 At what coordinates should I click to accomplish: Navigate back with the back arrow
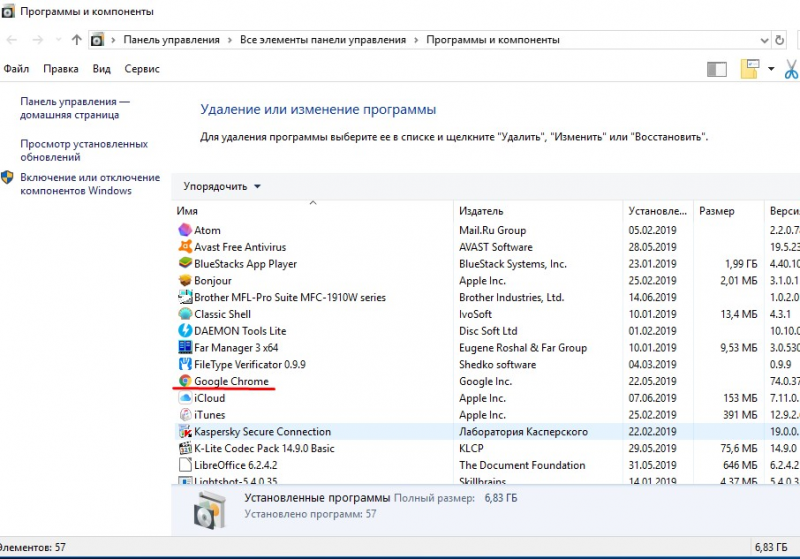coord(12,40)
